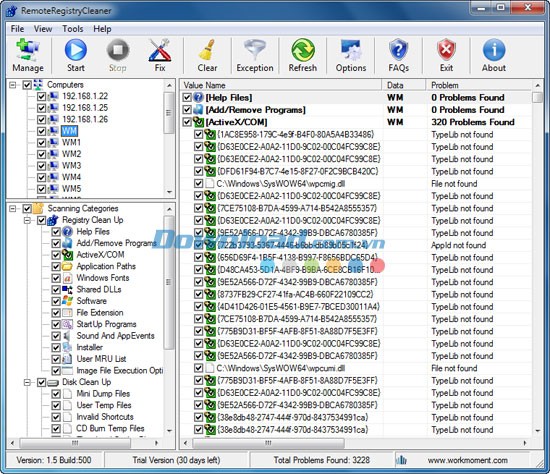Uncheck the Scanning Categories root checkbox
The width and height of the screenshot is (550, 474).
(27, 208)
